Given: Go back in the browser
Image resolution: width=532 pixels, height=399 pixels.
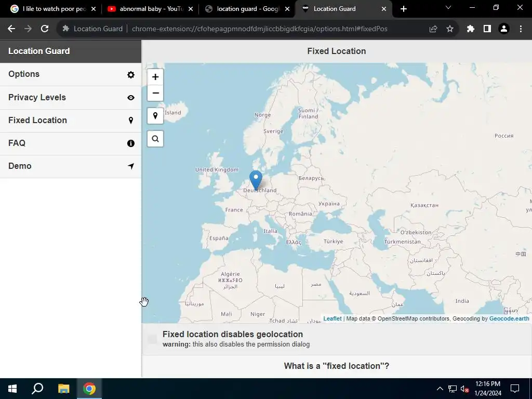Looking at the screenshot, I should [11, 29].
